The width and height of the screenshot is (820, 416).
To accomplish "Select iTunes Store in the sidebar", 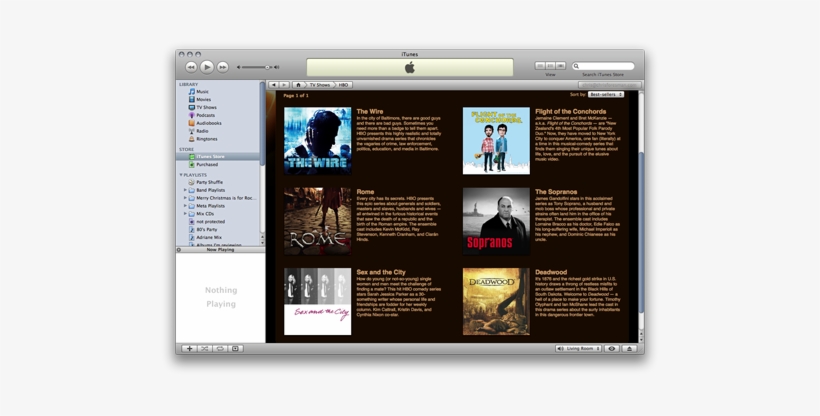I will (218, 156).
